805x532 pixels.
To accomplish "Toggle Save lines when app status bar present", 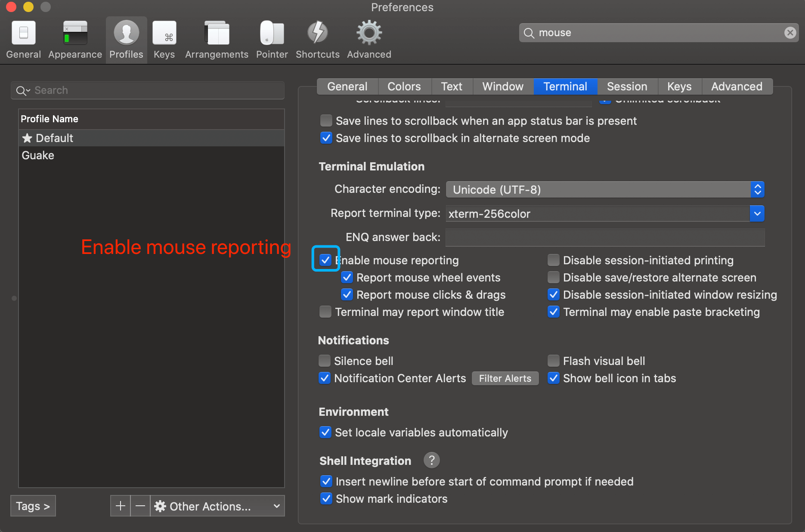I will click(x=326, y=121).
